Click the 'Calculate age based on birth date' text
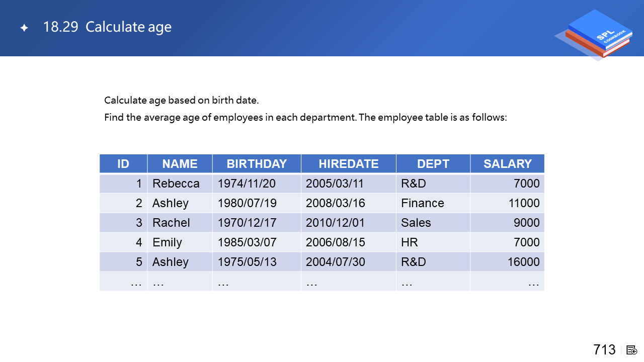The height and width of the screenshot is (362, 644). (181, 101)
